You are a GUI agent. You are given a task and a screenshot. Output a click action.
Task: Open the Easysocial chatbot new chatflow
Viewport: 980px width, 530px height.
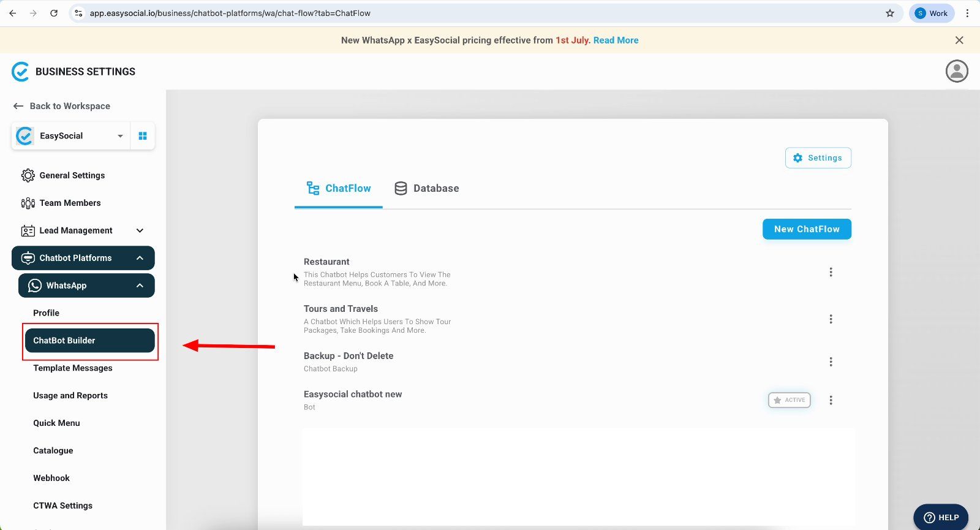[x=353, y=394]
